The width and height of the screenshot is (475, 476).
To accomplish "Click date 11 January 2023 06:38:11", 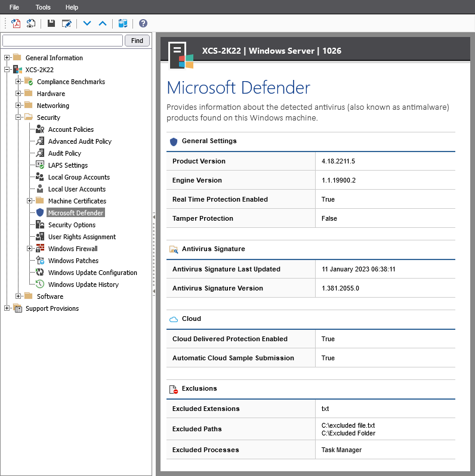I will [x=359, y=269].
